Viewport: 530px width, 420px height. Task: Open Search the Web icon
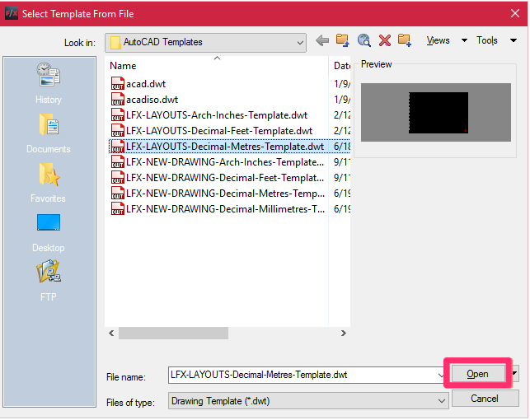[x=364, y=40]
